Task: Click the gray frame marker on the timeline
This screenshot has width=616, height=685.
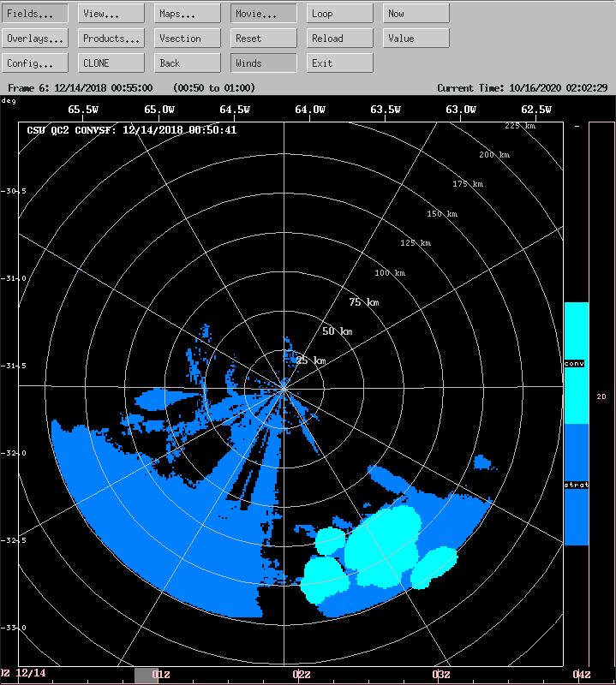Action: point(146,676)
